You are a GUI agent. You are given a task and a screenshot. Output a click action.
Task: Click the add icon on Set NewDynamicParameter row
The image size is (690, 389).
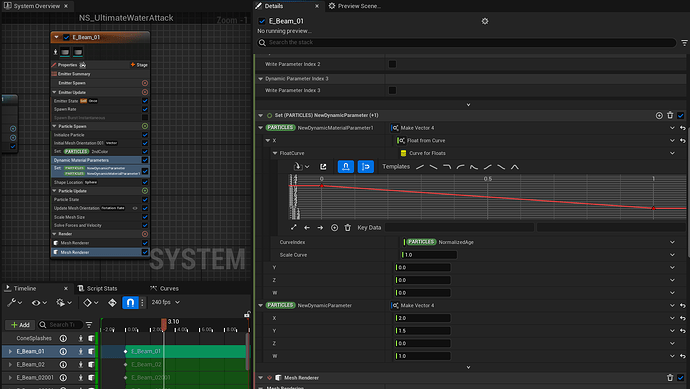point(659,115)
